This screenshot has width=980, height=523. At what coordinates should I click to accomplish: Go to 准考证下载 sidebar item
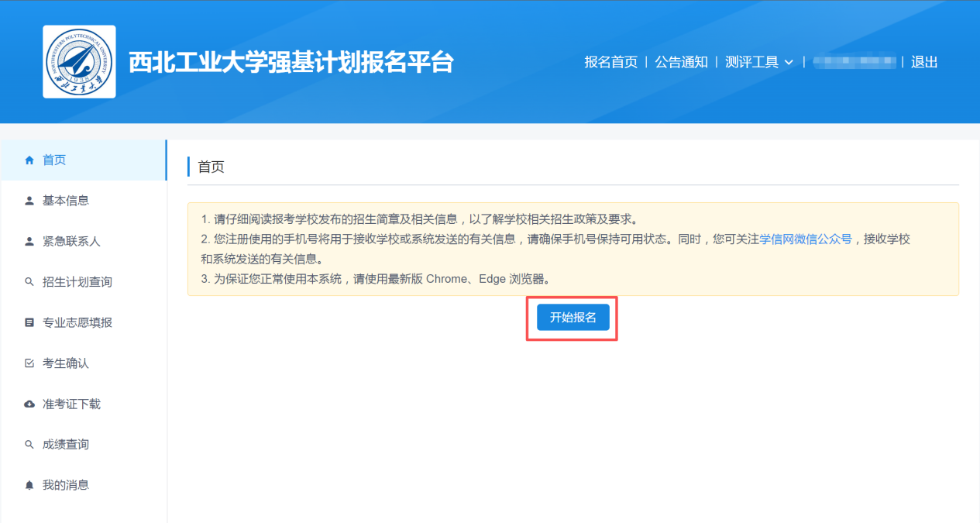coord(71,404)
